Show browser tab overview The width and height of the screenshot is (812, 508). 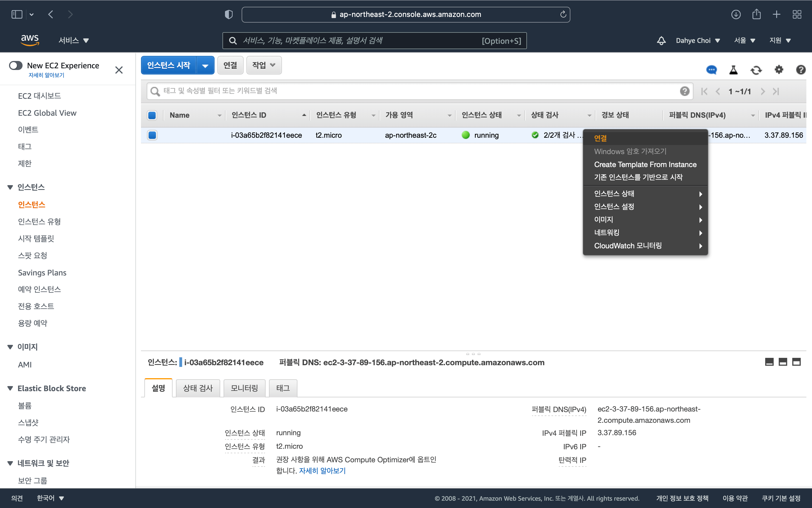797,14
